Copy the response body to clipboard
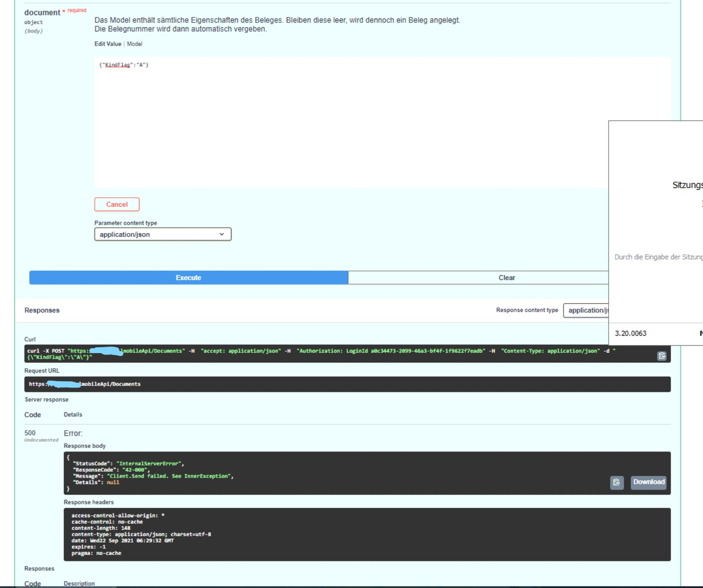This screenshot has width=703, height=588. click(x=618, y=482)
